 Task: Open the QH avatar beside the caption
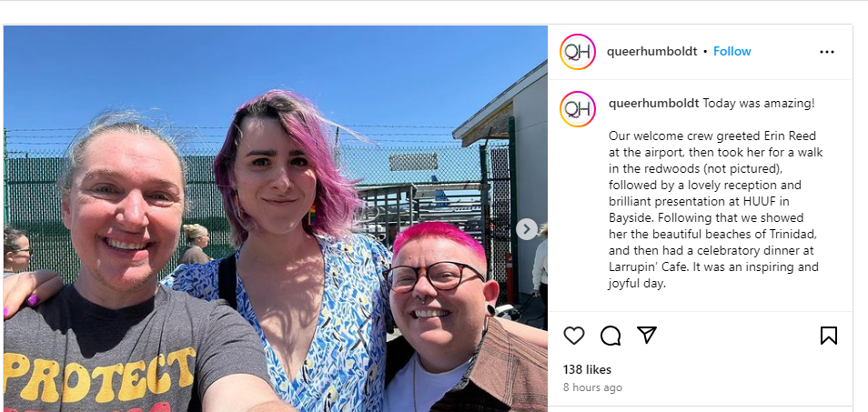pyautogui.click(x=578, y=109)
